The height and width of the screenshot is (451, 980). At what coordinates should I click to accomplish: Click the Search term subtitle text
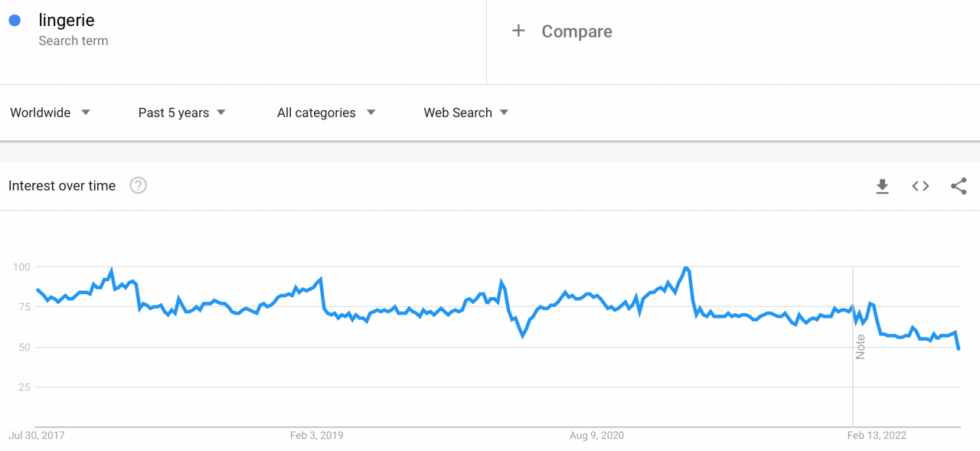pos(73,41)
